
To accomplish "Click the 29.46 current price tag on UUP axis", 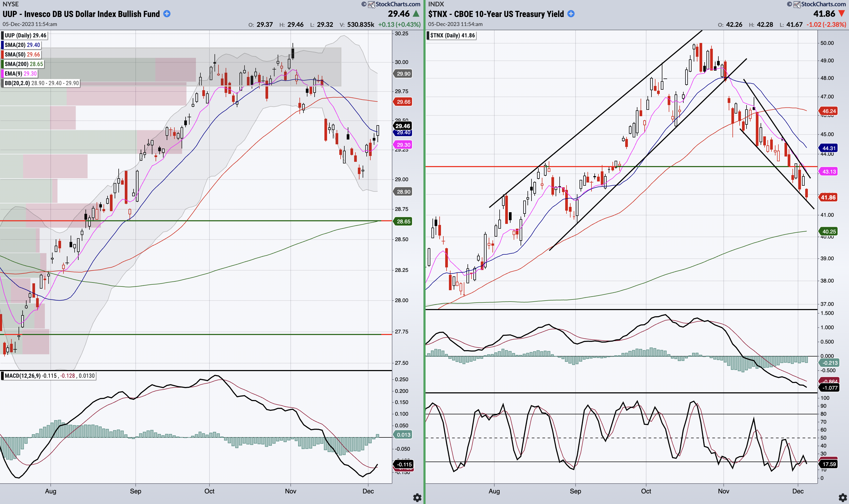I will click(403, 126).
